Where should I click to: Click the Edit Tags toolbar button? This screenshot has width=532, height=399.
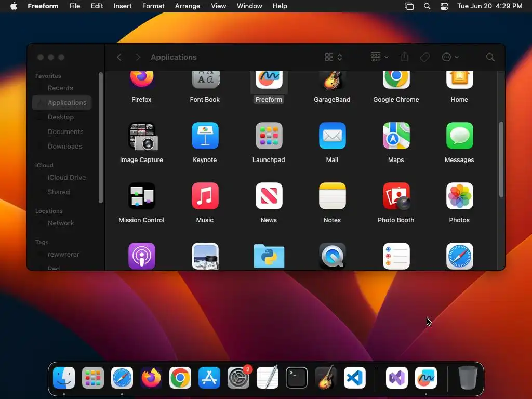tap(424, 57)
